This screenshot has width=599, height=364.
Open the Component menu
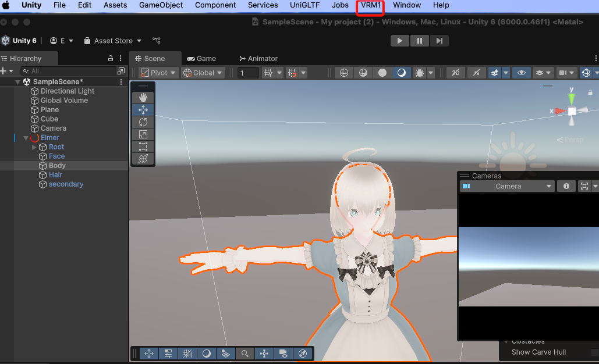click(215, 5)
